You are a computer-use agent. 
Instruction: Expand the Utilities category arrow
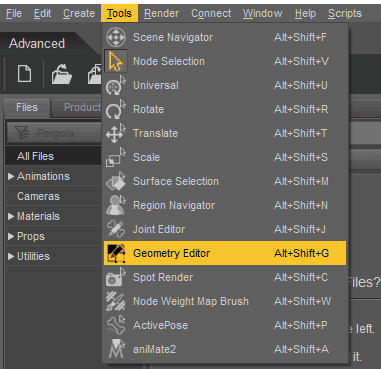tap(11, 256)
